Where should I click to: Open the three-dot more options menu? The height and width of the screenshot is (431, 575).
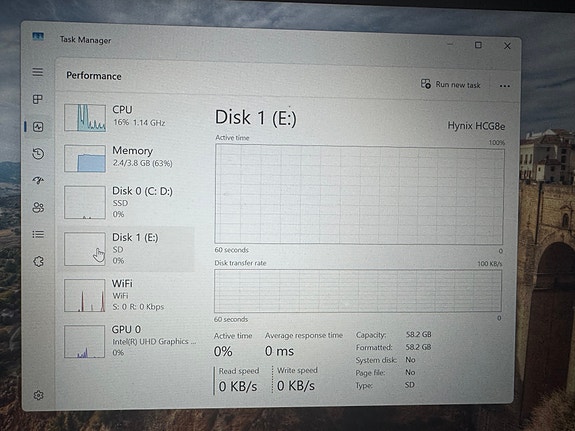point(505,86)
